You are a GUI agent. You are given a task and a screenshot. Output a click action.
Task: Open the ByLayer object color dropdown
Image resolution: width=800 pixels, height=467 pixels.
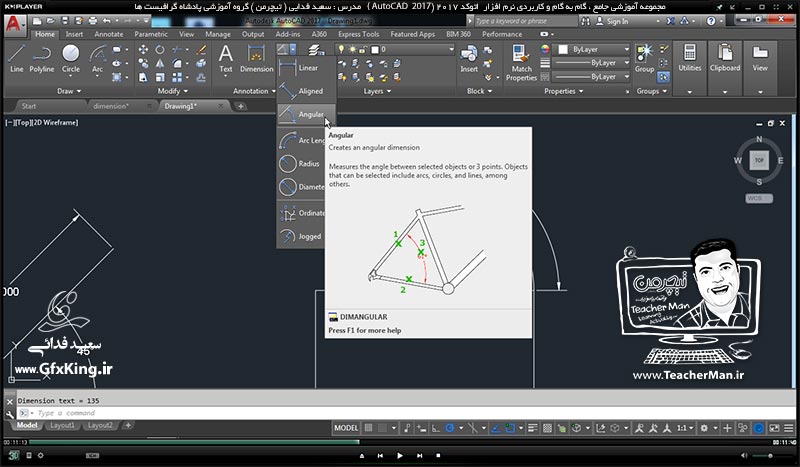pyautogui.click(x=593, y=50)
